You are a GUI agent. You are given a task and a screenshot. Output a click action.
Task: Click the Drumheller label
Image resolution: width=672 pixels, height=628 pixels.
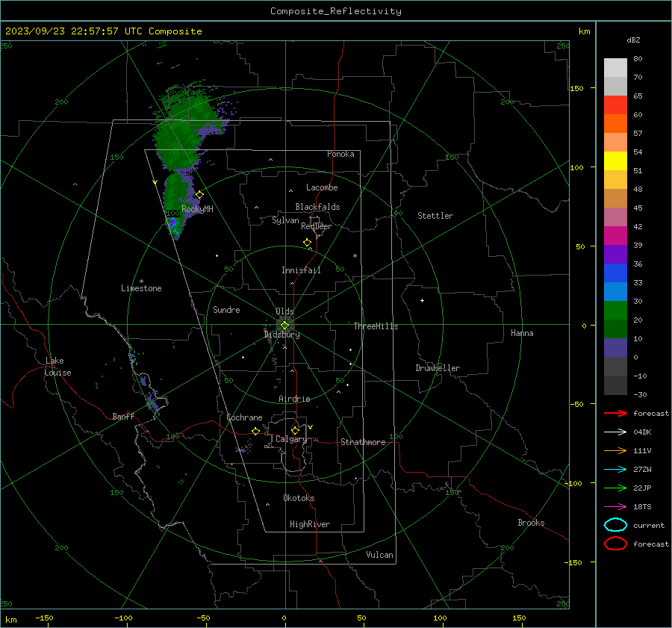pyautogui.click(x=438, y=368)
